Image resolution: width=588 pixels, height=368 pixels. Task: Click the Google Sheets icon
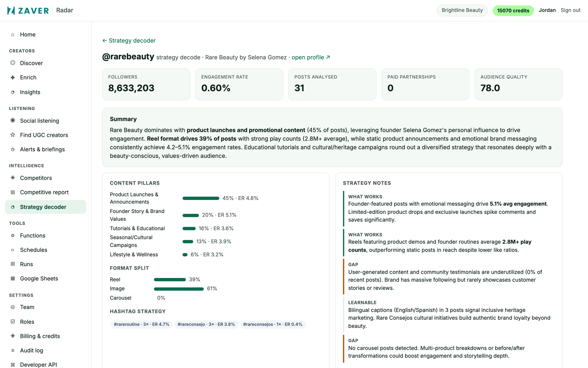(x=13, y=279)
